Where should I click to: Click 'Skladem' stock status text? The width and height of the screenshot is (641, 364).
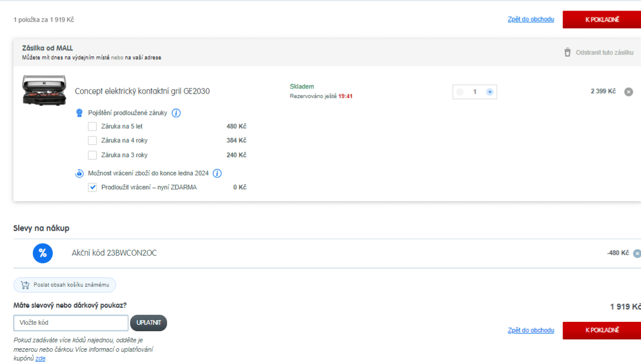pyautogui.click(x=301, y=86)
